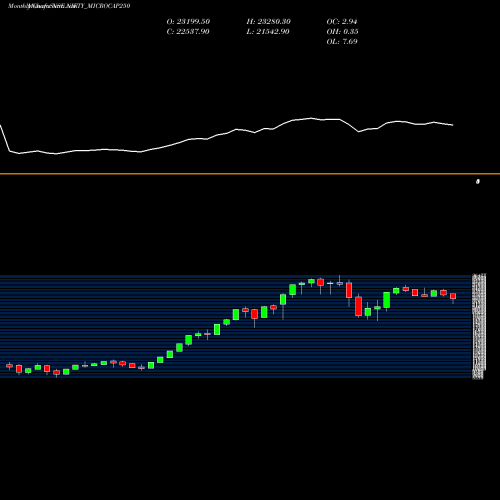Click the open price value O: 23199.50

pyautogui.click(x=188, y=22)
